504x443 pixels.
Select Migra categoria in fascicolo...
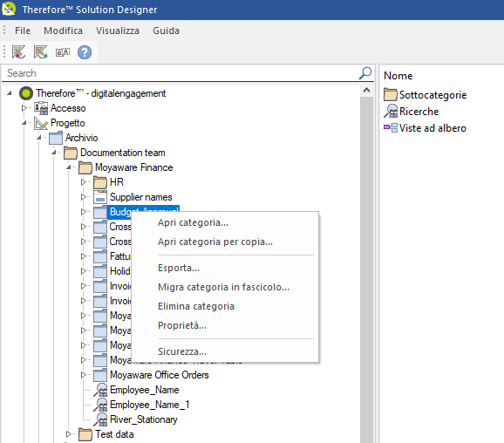(225, 287)
